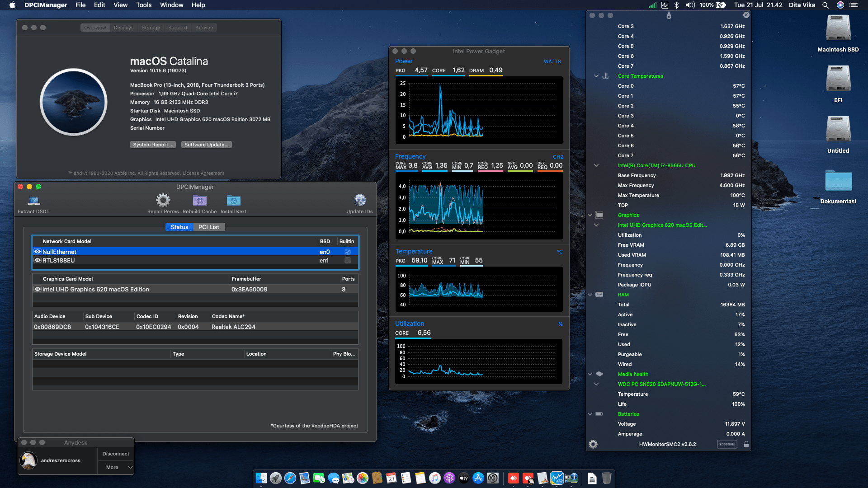The height and width of the screenshot is (488, 868).
Task: Toggle the 2500MHz indicator in HWMonitorSMC2
Action: tap(727, 444)
